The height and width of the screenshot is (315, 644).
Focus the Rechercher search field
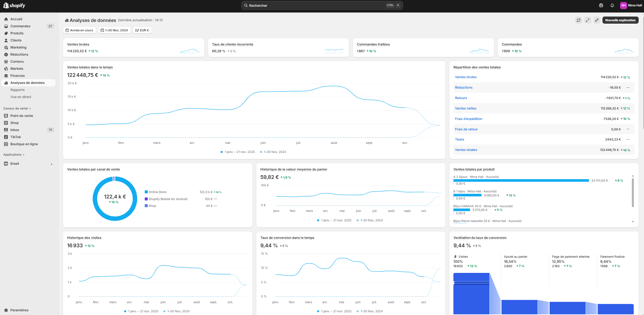click(322, 5)
